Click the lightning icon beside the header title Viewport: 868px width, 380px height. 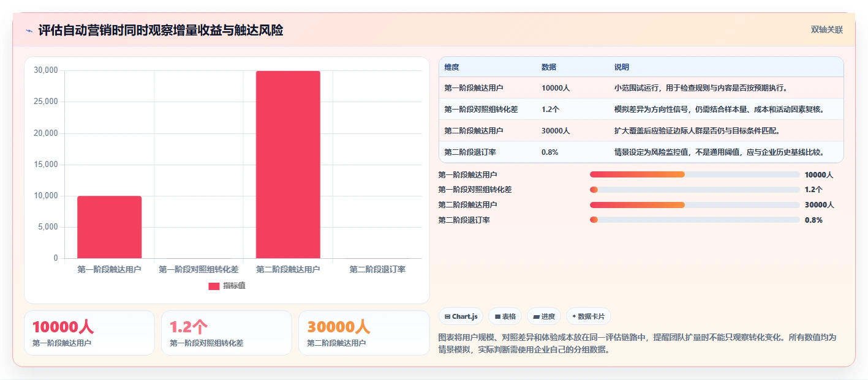(29, 31)
